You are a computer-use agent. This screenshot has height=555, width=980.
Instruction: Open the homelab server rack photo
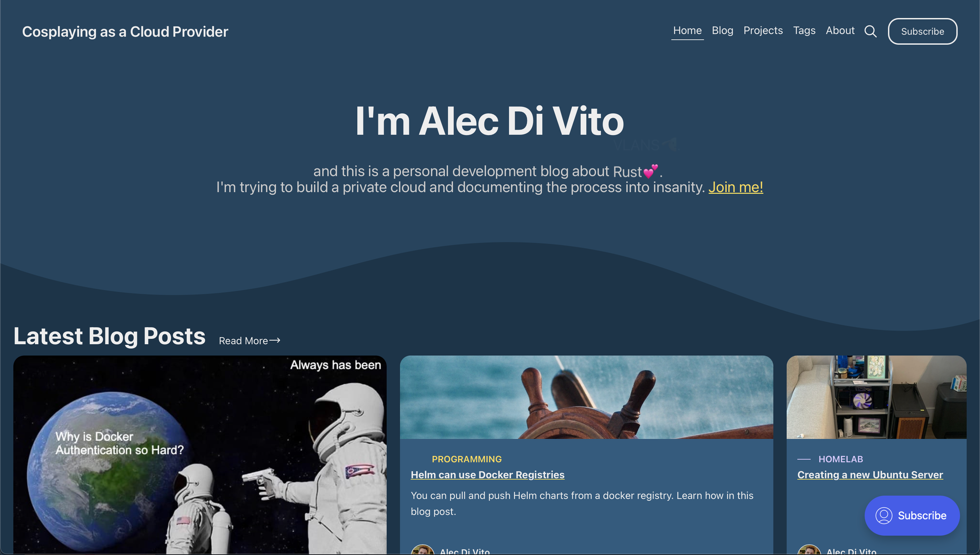876,397
